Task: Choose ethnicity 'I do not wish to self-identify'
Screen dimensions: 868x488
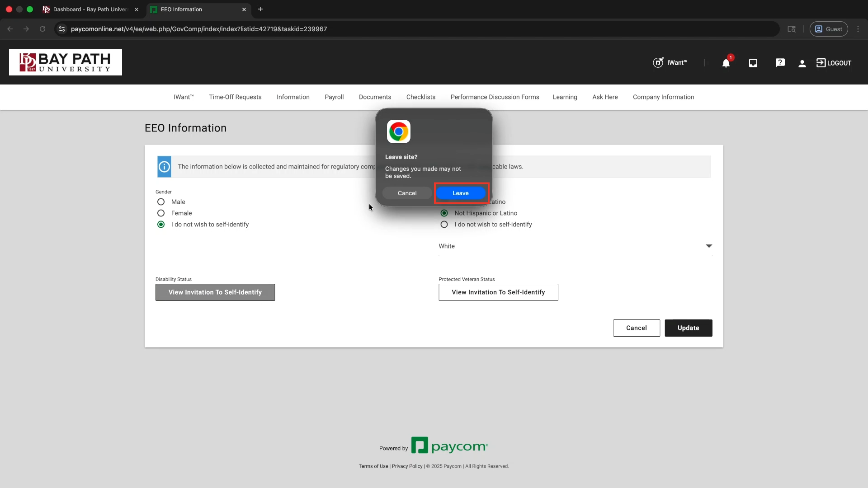Action: pyautogui.click(x=444, y=225)
